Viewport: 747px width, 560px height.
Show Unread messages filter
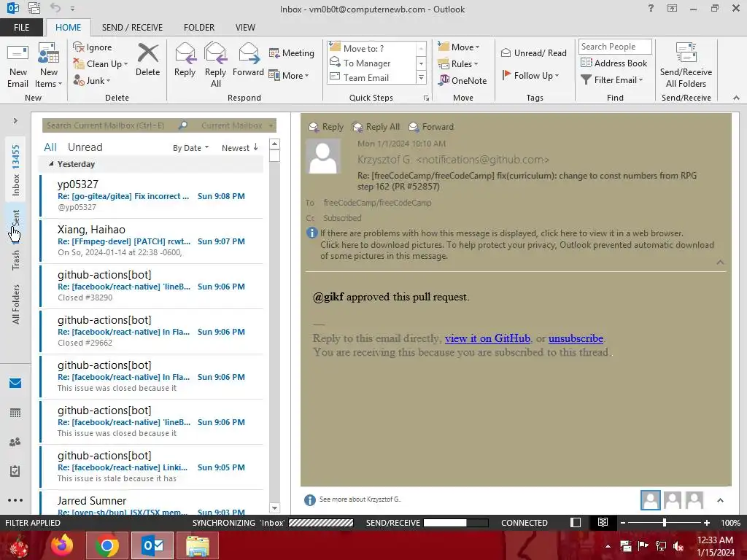click(x=85, y=147)
